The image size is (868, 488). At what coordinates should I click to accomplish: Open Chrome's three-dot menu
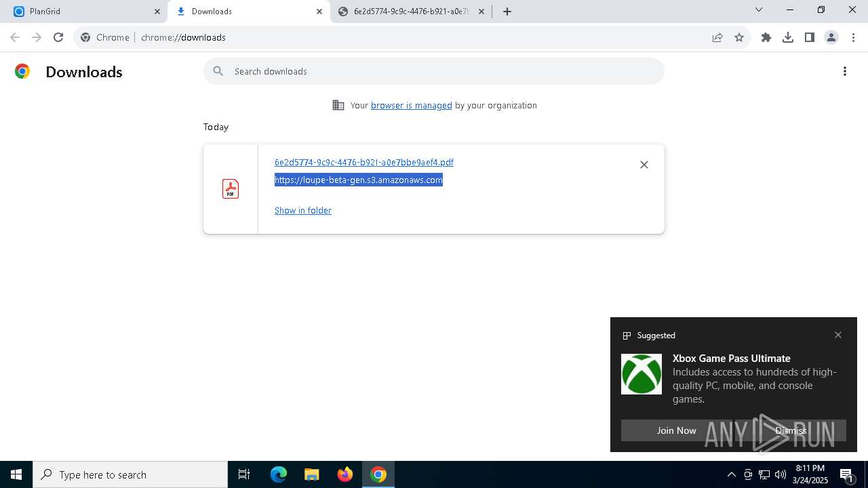[853, 37]
